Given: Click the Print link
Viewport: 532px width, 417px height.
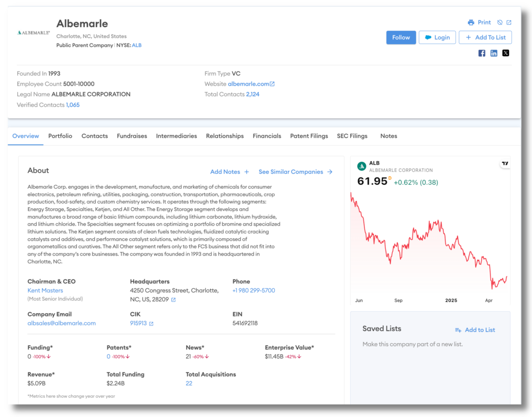Looking at the screenshot, I should coord(484,22).
